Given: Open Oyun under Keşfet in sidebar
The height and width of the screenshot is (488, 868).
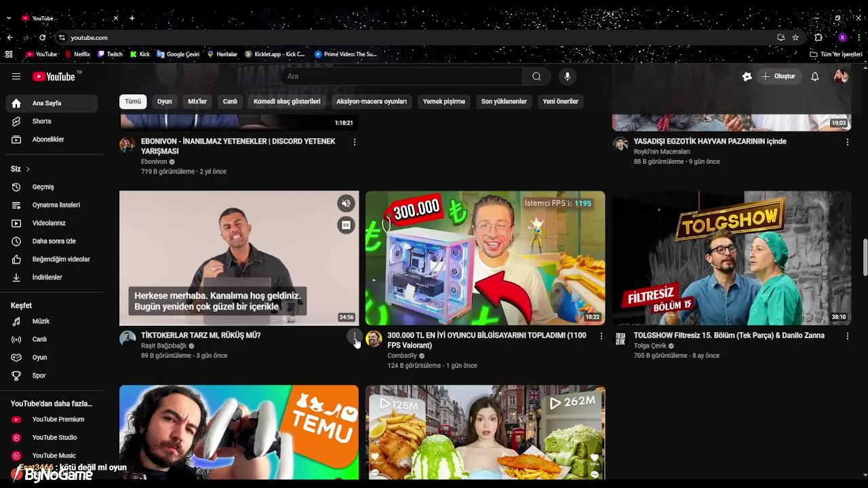Looking at the screenshot, I should (x=52, y=357).
